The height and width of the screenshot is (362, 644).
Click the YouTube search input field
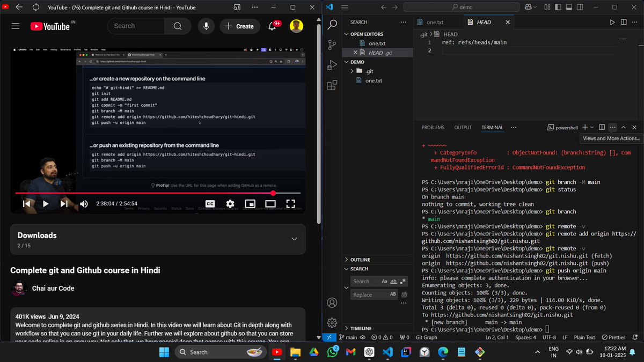tap(136, 26)
